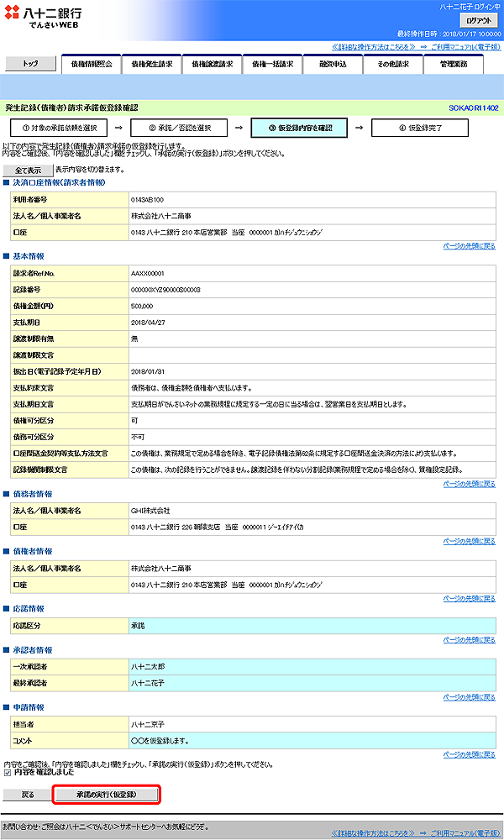Click the 一次承認者 value 八十二太郎
The width and height of the screenshot is (504, 840).
tap(148, 667)
